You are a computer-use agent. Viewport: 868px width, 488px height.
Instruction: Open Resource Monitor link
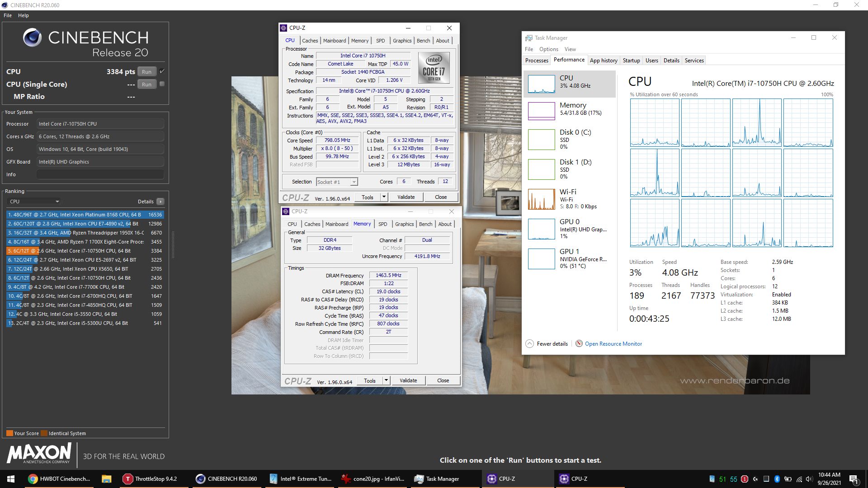[613, 344]
